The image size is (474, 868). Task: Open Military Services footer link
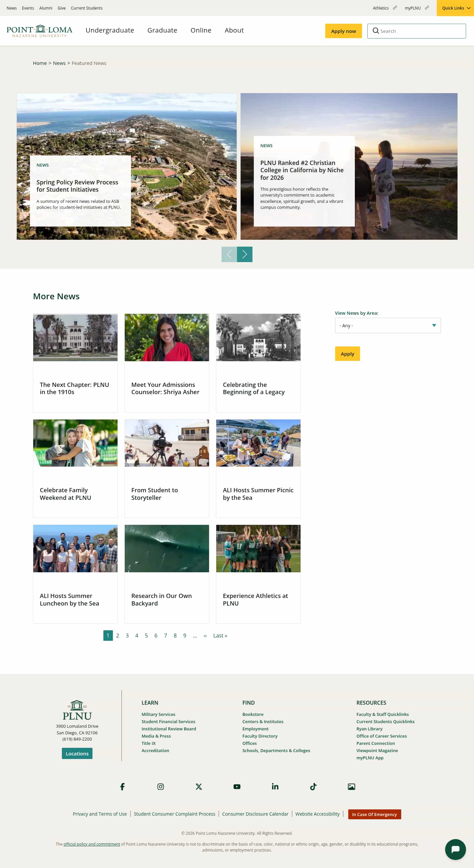(158, 714)
